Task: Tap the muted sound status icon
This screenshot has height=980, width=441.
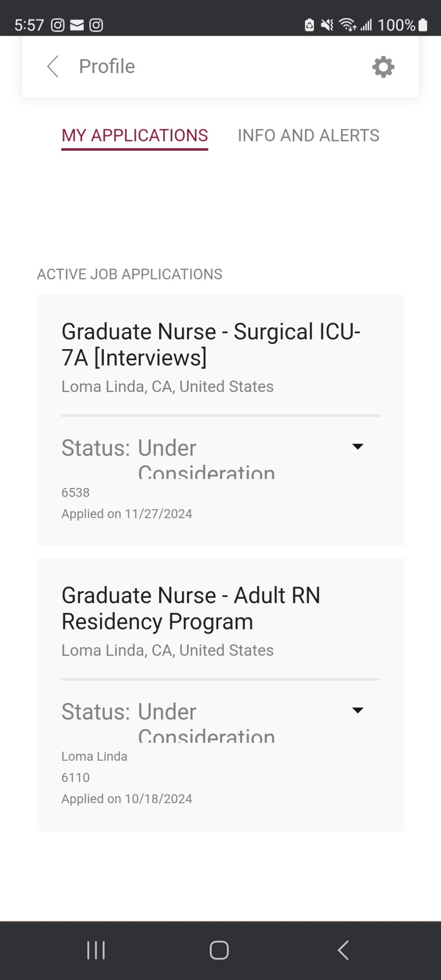Action: [327, 25]
